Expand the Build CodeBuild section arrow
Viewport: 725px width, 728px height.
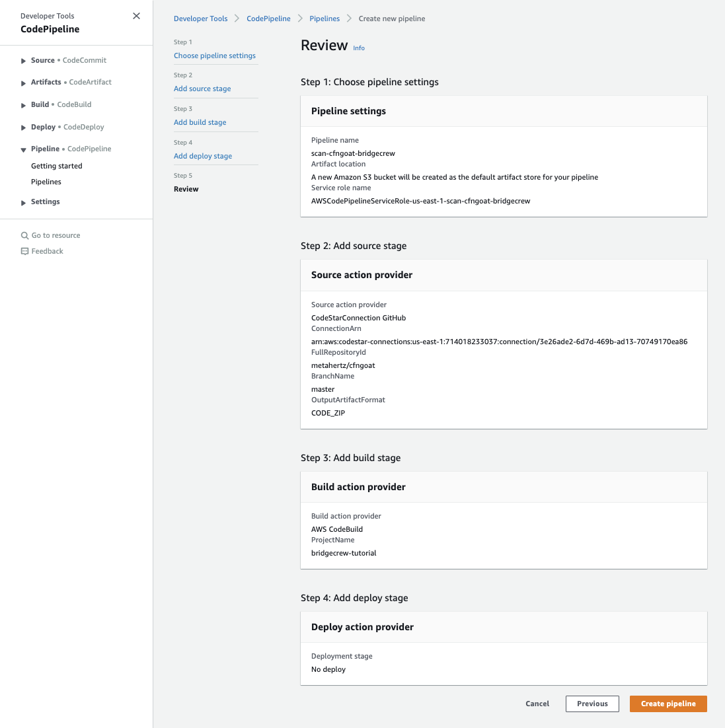(23, 106)
